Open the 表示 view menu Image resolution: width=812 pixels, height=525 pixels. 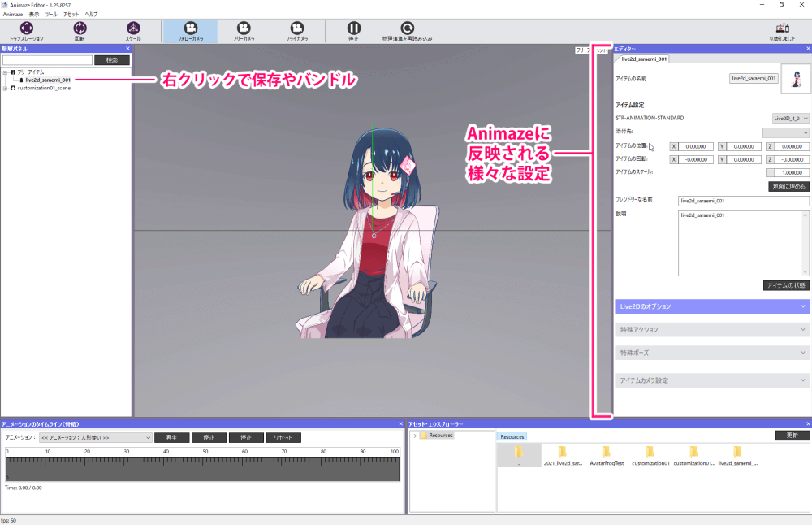34,14
